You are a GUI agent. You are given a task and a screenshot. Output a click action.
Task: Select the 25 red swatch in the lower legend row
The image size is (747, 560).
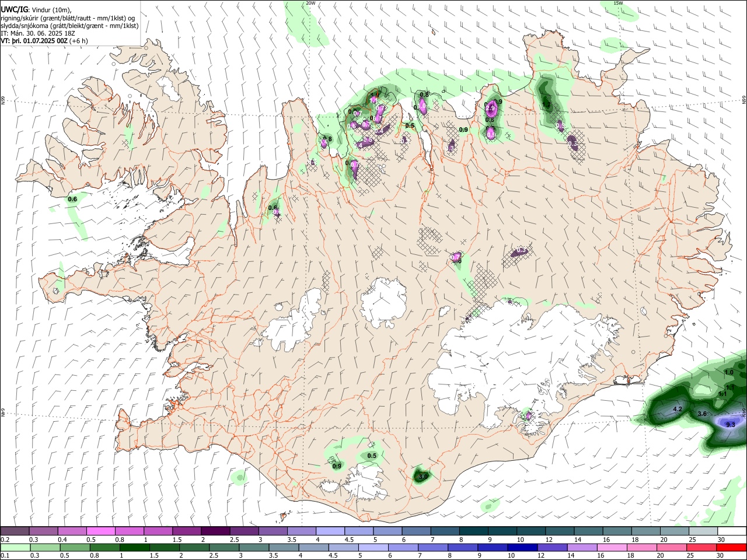[x=701, y=547]
